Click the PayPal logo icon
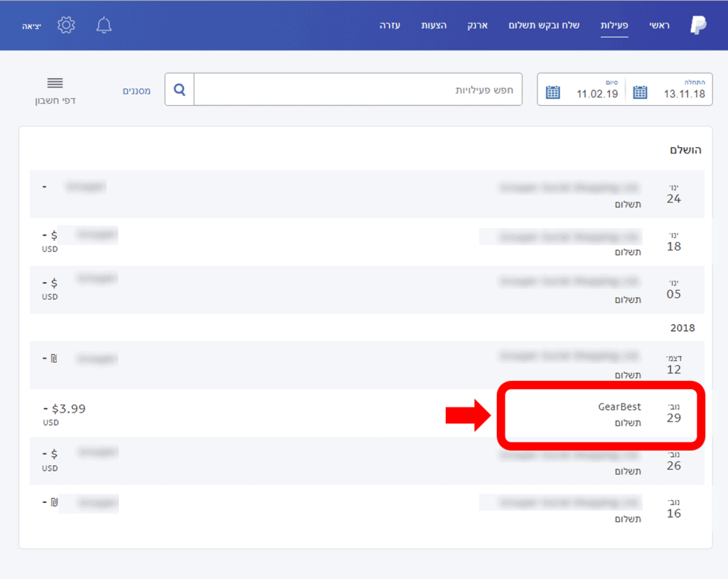The width and height of the screenshot is (728, 579). tap(698, 26)
